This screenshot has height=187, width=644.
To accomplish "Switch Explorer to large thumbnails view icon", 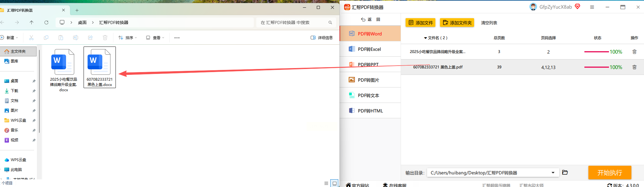I will tap(335, 183).
